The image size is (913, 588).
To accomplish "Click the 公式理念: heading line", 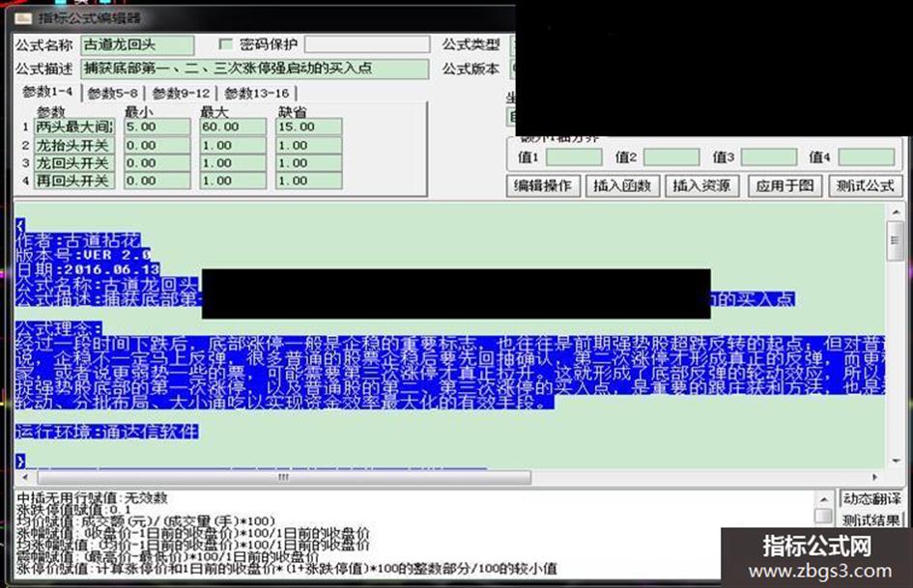I will pos(59,328).
